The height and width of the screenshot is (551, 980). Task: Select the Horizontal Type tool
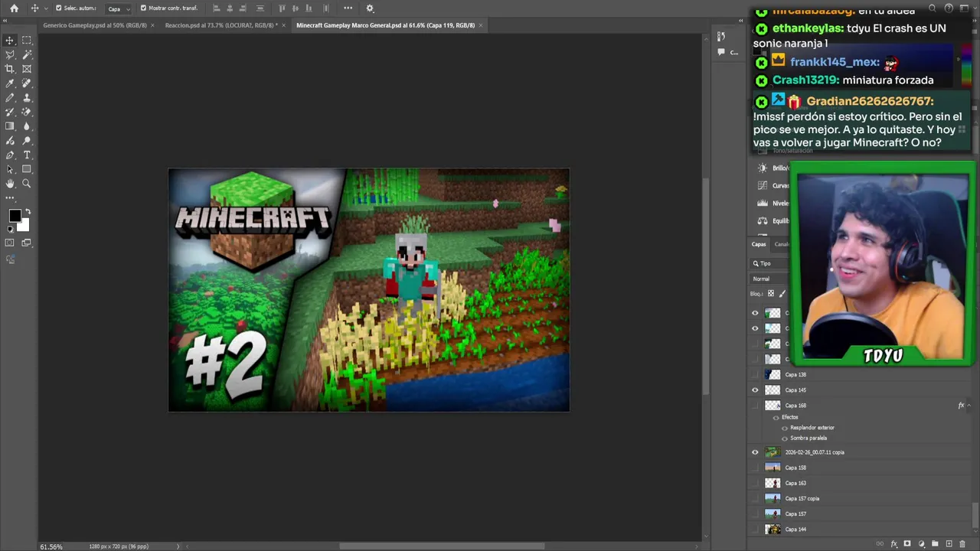[27, 155]
